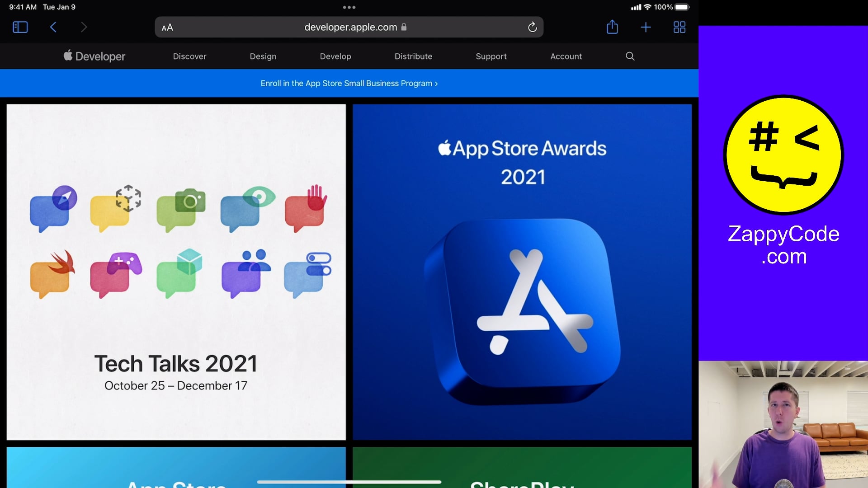Follow the App Store Small Business Program link
Image resolution: width=868 pixels, height=488 pixels.
[x=349, y=84]
